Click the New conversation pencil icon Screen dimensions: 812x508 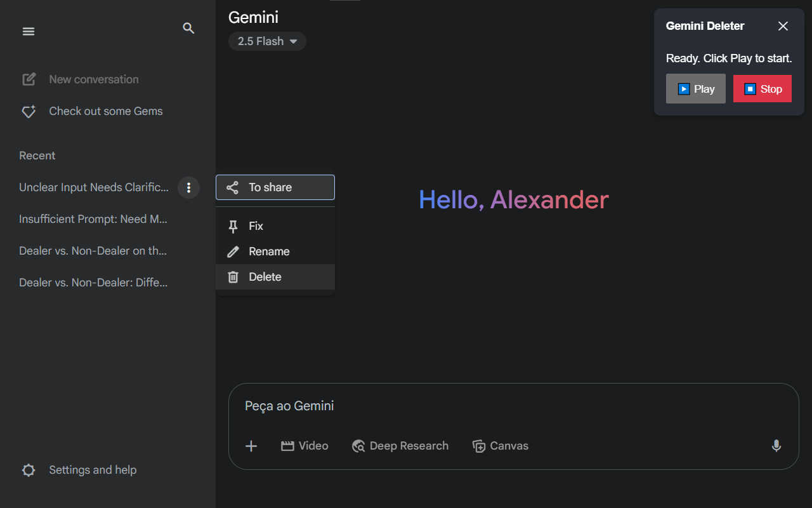29,79
